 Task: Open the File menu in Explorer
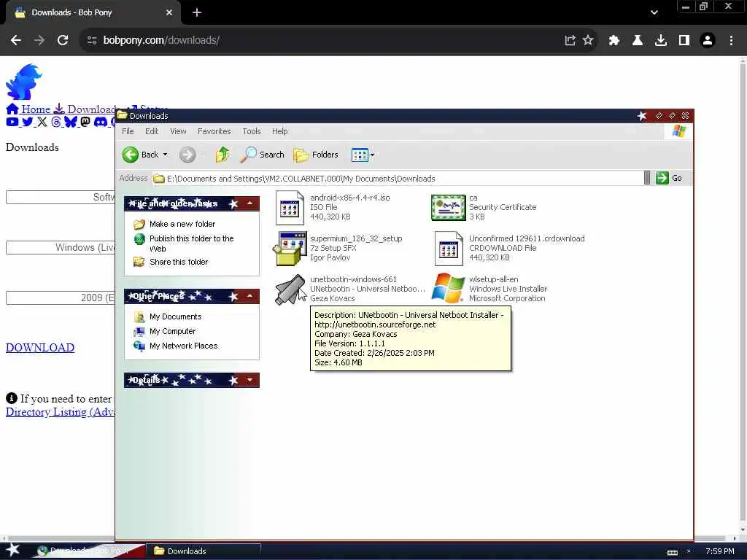[x=128, y=131]
